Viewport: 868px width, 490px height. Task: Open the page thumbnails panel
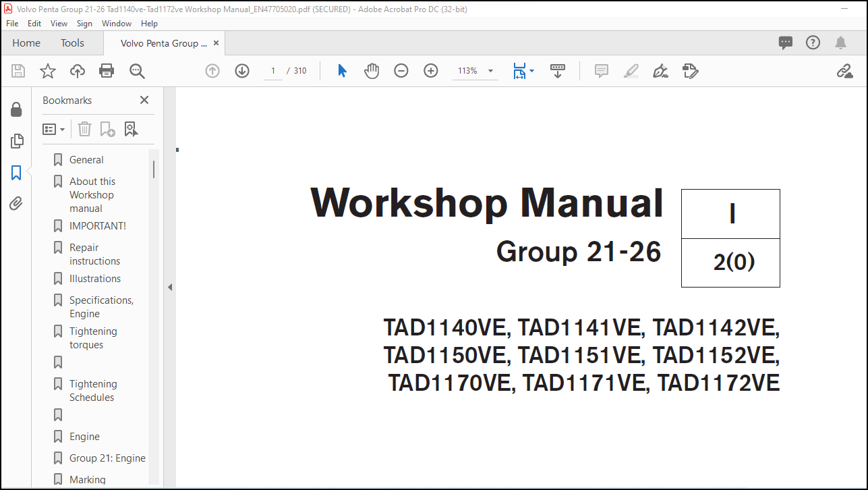click(17, 141)
